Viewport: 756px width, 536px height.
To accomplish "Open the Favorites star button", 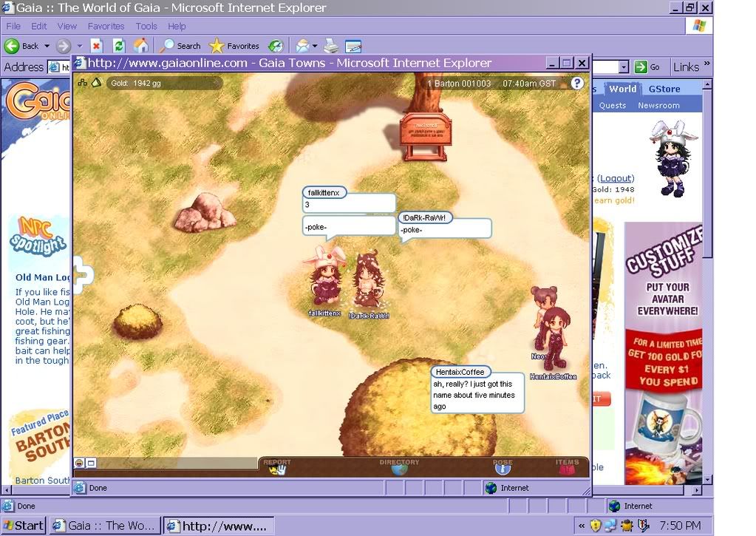I will (x=234, y=46).
